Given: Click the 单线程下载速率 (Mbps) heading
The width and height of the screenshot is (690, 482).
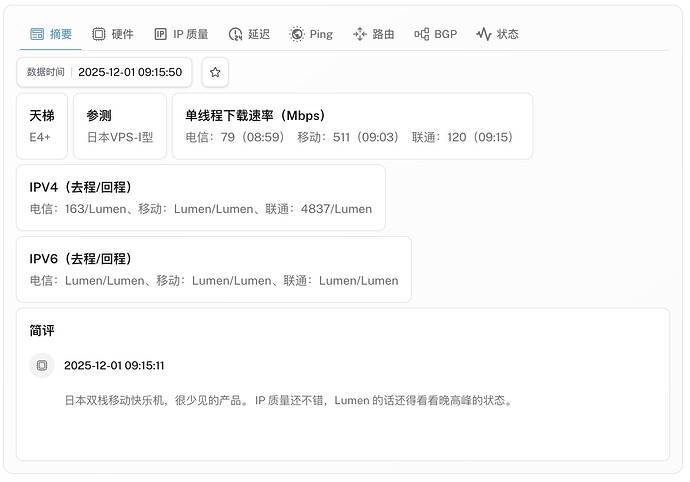Looking at the screenshot, I should [x=255, y=116].
